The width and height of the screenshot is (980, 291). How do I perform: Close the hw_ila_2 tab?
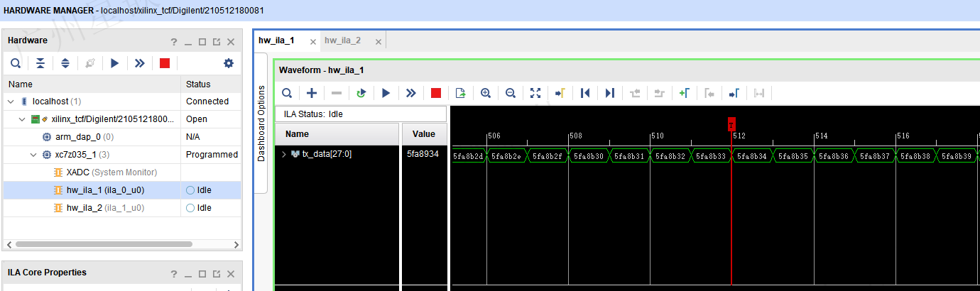378,42
